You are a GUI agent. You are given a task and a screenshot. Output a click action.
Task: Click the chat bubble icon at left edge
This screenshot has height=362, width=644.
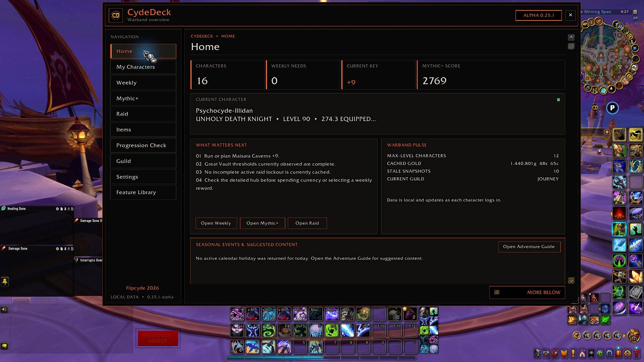pos(4,346)
